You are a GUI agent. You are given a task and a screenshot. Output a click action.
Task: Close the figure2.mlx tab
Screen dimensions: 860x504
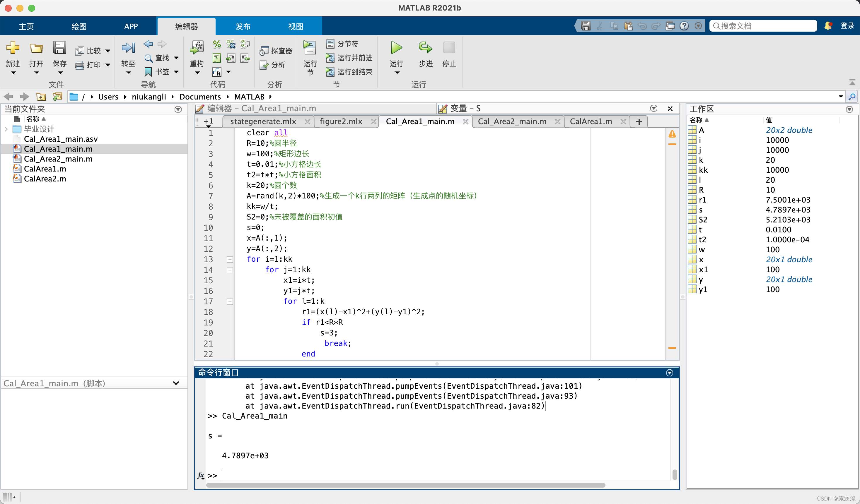373,122
